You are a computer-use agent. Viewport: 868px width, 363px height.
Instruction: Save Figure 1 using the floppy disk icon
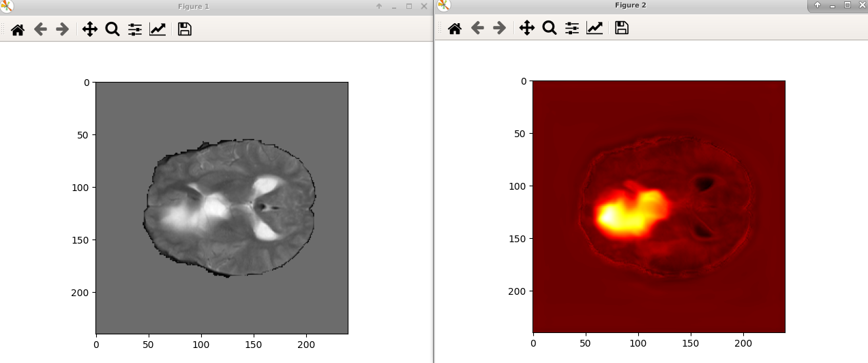pos(184,29)
